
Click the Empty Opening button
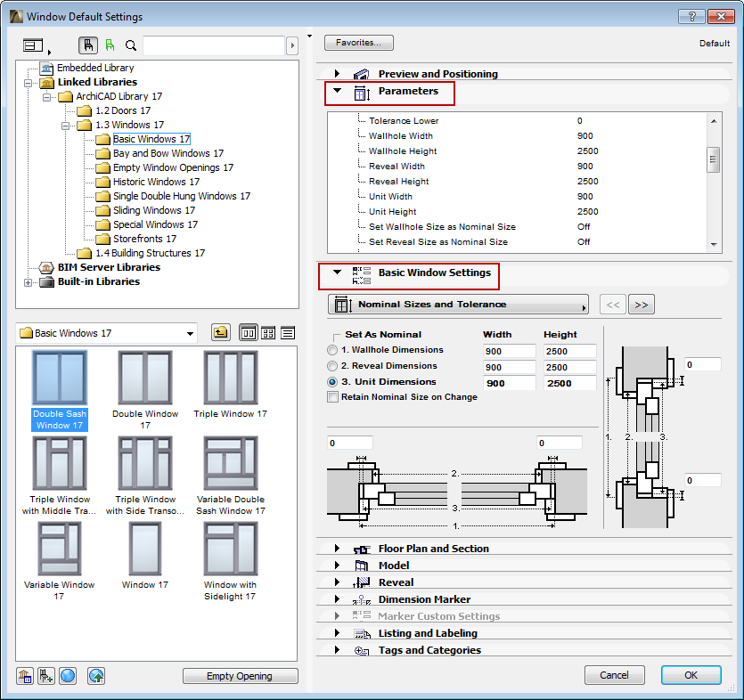[239, 676]
